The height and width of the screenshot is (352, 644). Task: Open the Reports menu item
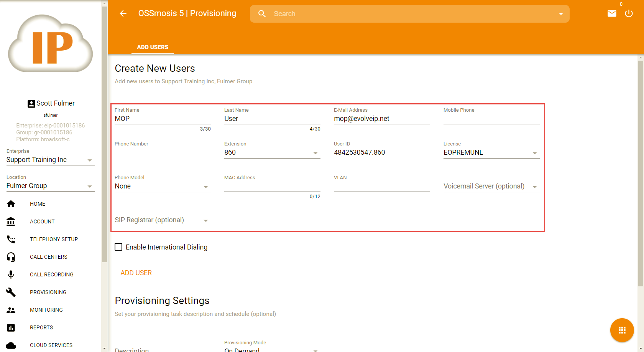click(x=41, y=327)
